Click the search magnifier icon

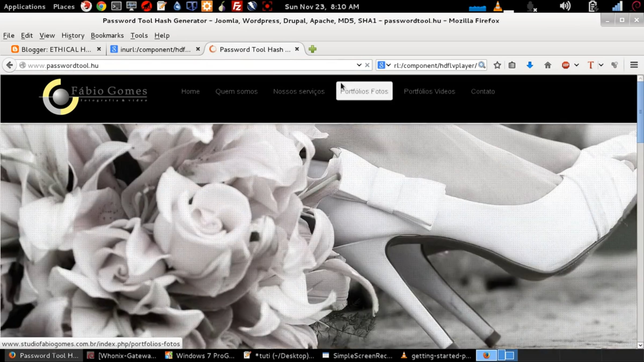482,65
